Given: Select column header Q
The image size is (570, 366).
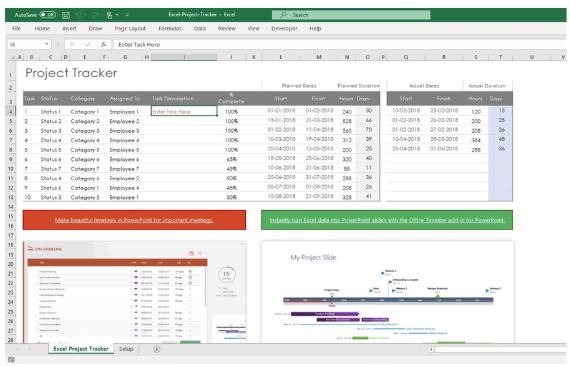Looking at the screenshot, I should (406, 57).
